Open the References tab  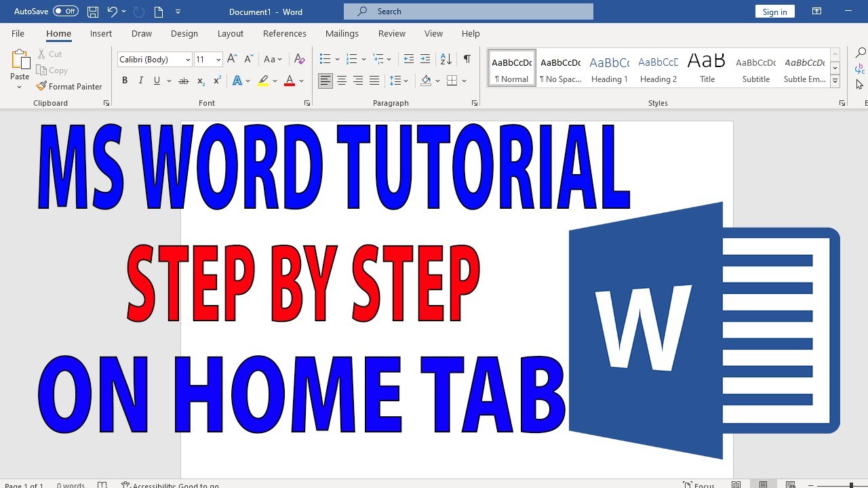click(285, 33)
